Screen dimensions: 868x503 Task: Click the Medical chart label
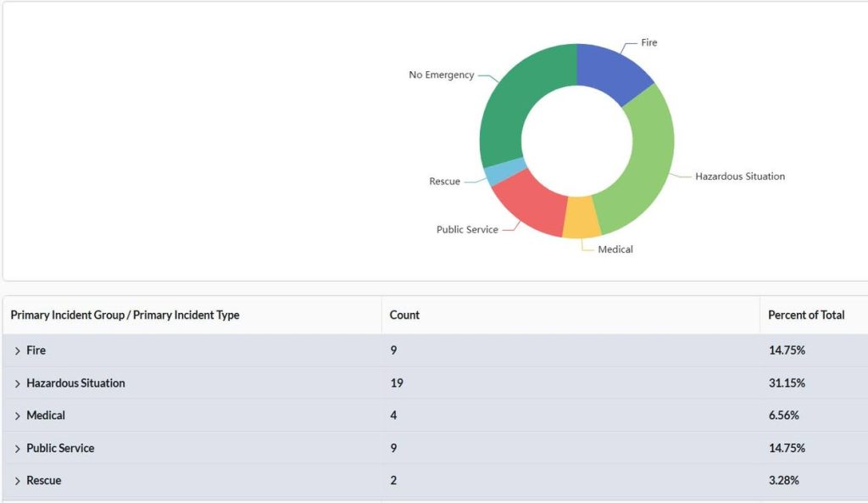coord(615,249)
